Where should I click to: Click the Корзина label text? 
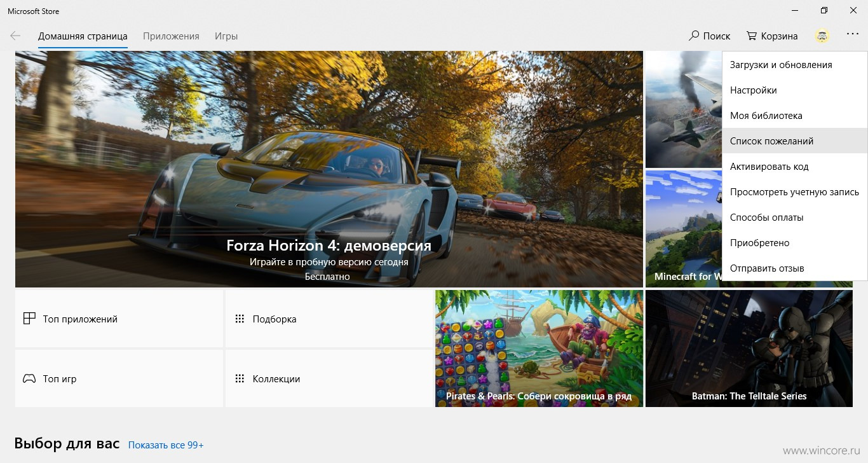[x=779, y=36]
